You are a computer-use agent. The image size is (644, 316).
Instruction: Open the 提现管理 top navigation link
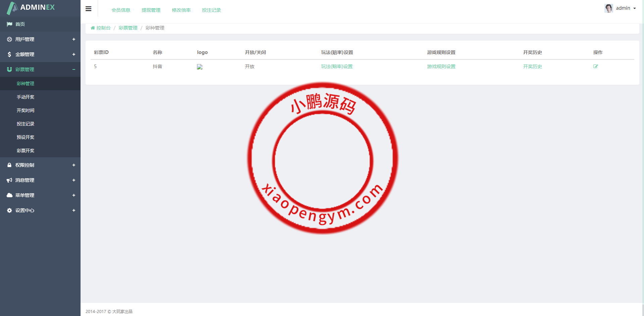[151, 10]
